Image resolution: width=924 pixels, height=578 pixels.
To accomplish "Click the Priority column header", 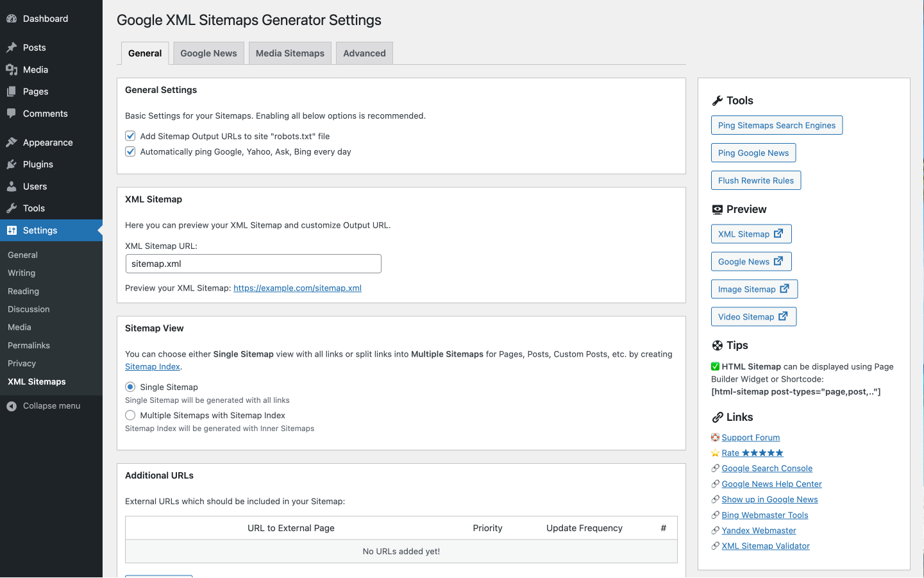I will coord(487,528).
